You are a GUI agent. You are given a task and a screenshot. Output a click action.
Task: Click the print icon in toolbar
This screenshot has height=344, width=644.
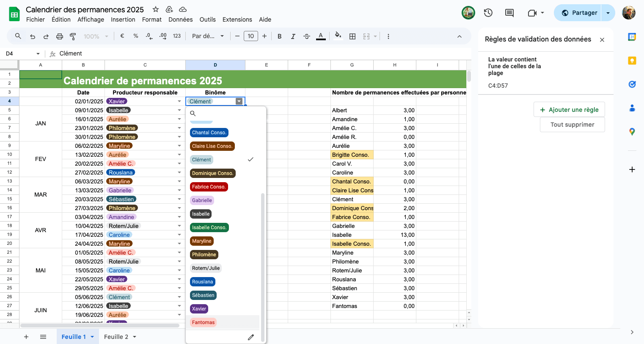click(60, 36)
